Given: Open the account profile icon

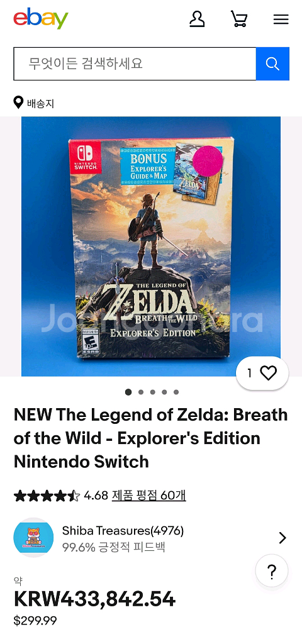Looking at the screenshot, I should 197,19.
